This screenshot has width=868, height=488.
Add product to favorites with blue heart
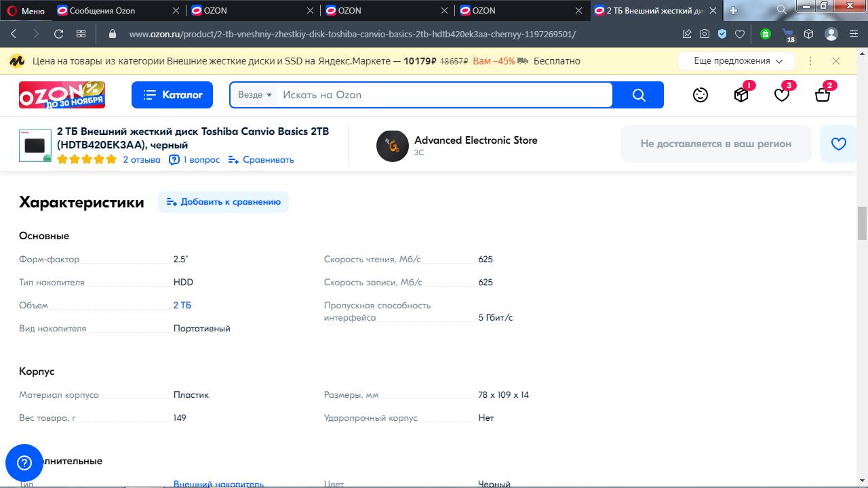point(839,144)
